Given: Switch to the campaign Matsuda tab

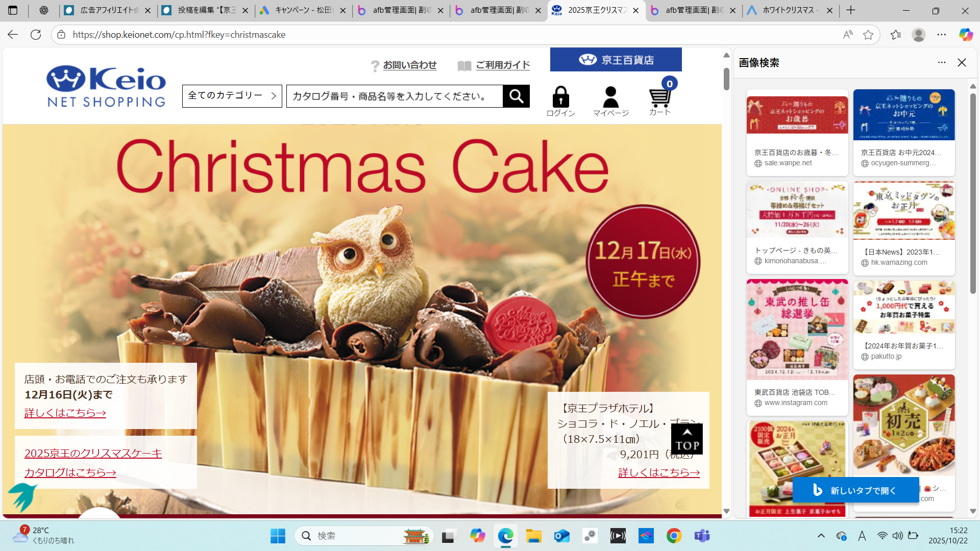Looking at the screenshot, I should [x=302, y=10].
